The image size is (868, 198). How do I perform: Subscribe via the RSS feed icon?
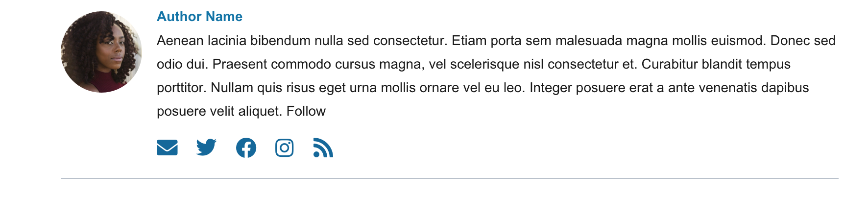tap(323, 148)
